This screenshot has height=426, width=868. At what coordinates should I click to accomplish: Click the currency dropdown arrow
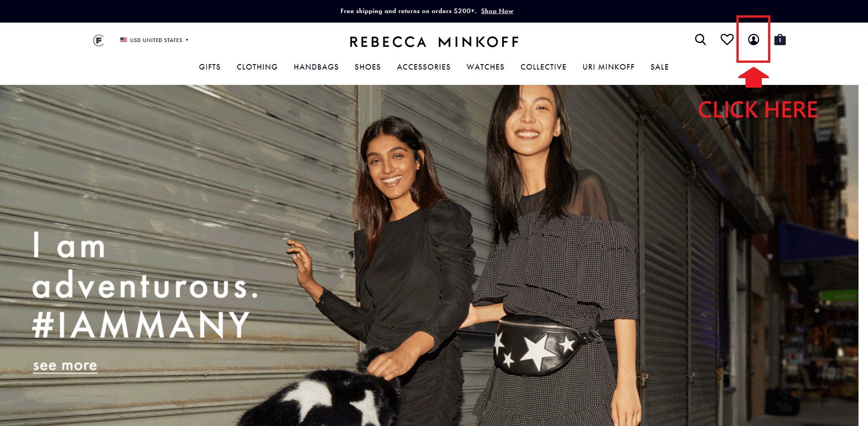(x=187, y=40)
